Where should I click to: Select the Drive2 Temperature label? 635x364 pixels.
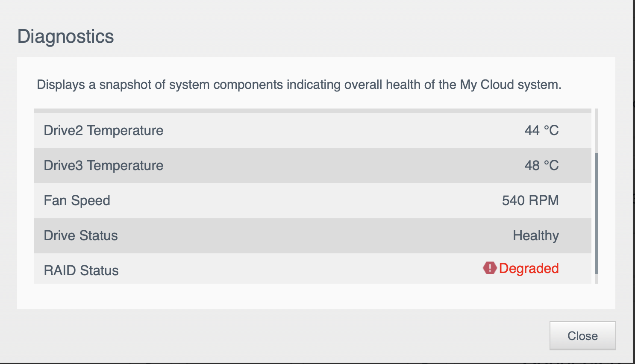(x=103, y=130)
